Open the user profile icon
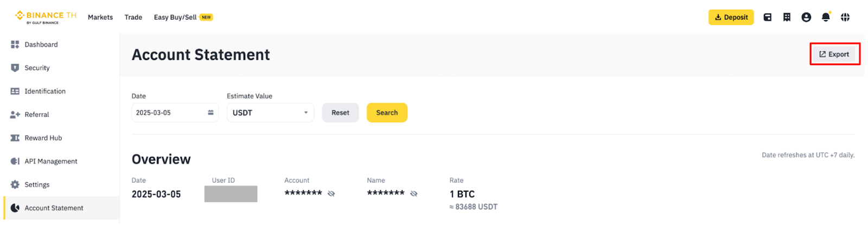868x225 pixels. 806,17
